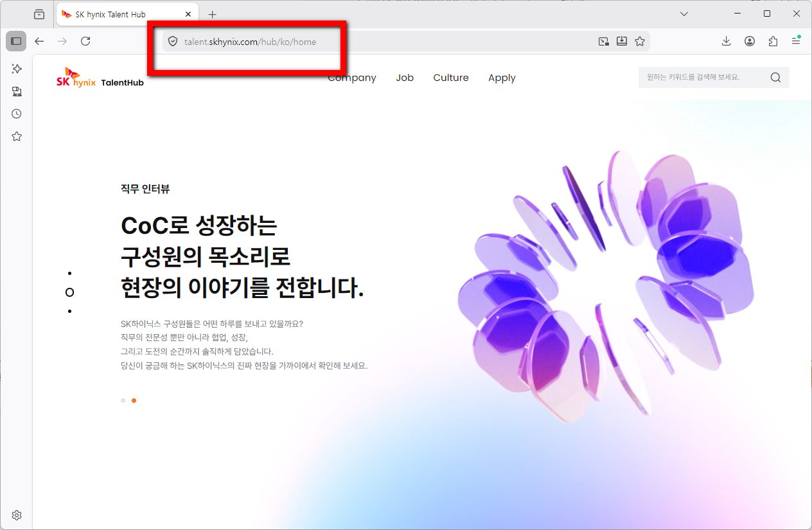Screen dimensions: 812x530
Task: Open the browser hamburger menu
Action: [x=796, y=41]
